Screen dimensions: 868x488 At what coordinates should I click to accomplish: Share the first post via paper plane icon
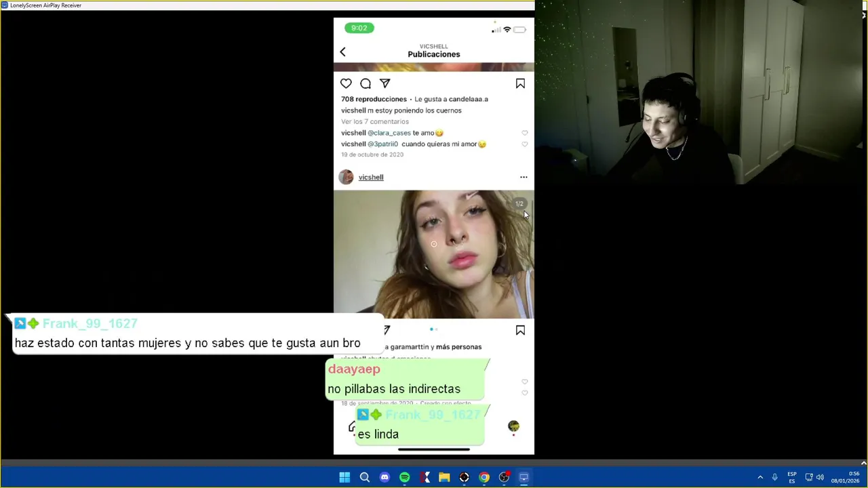[384, 83]
